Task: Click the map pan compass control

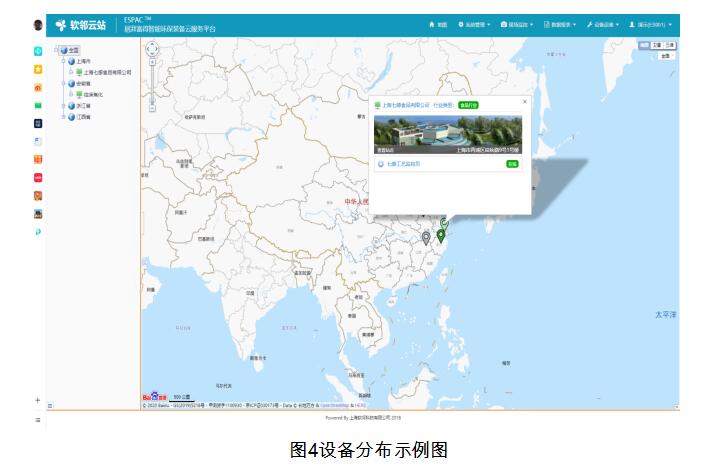Action: [x=152, y=48]
